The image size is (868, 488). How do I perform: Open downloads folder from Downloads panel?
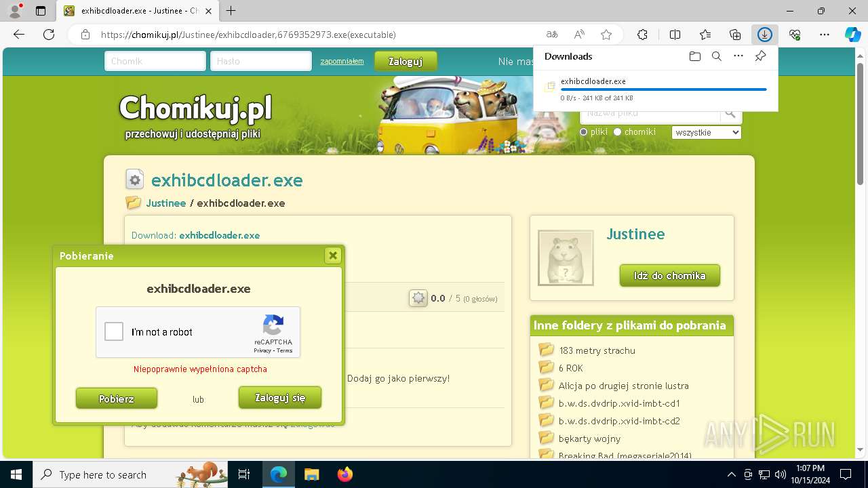coord(694,56)
